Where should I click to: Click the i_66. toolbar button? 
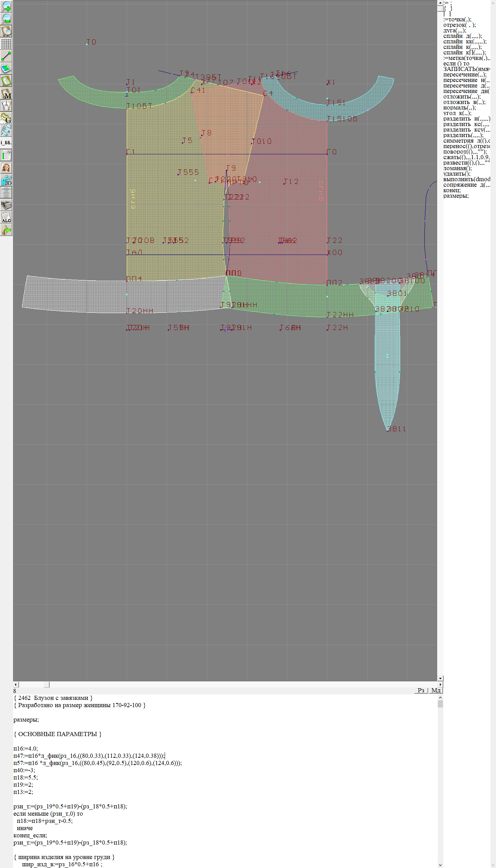tap(6, 143)
